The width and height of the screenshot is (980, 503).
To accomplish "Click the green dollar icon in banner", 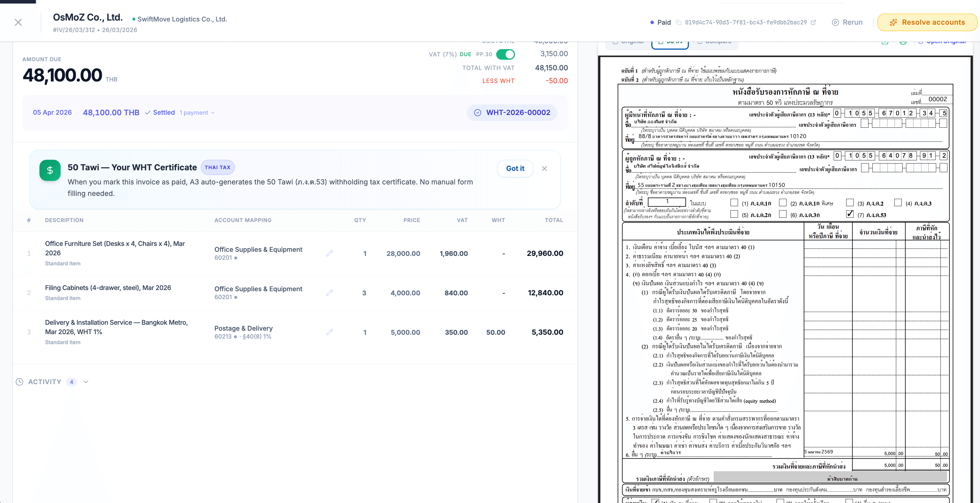I will point(50,170).
